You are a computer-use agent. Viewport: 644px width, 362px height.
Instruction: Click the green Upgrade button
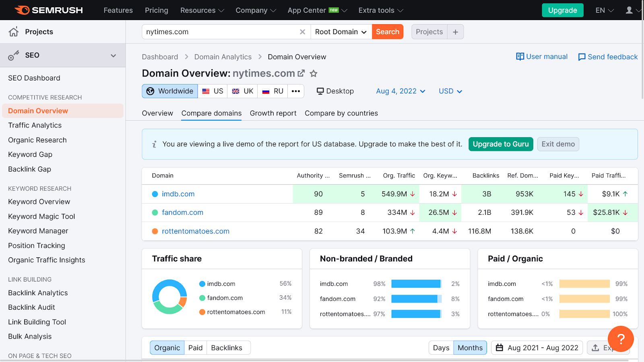(562, 10)
